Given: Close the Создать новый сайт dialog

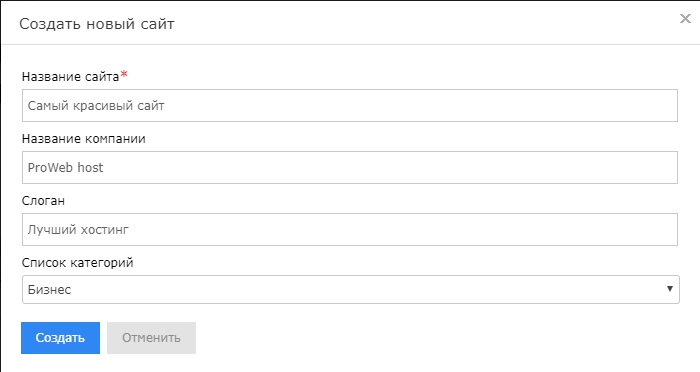Looking at the screenshot, I should click(x=685, y=19).
